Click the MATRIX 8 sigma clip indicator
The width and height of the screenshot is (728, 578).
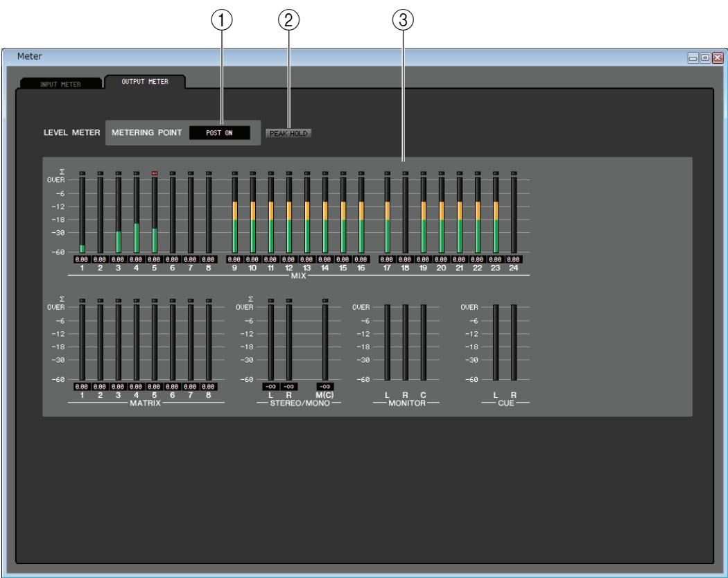click(x=209, y=300)
